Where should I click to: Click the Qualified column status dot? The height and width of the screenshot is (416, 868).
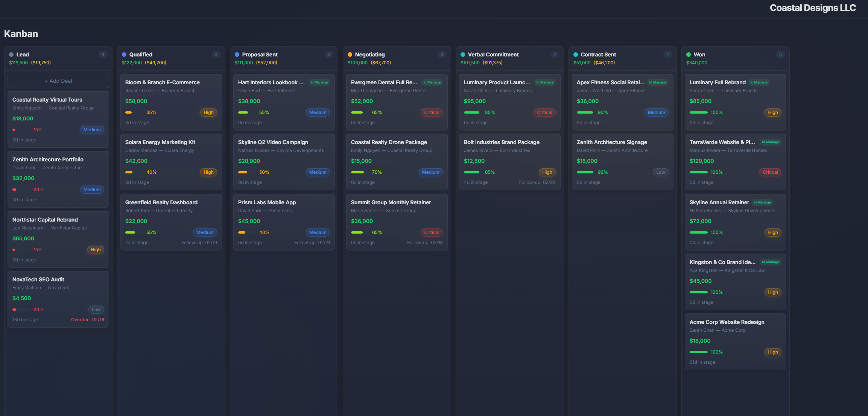click(124, 55)
